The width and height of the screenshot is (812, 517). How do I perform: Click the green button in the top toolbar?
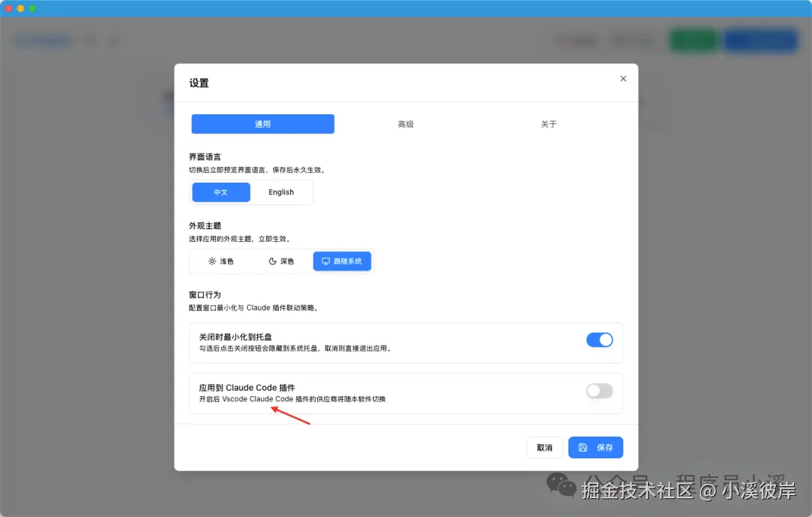click(x=692, y=41)
